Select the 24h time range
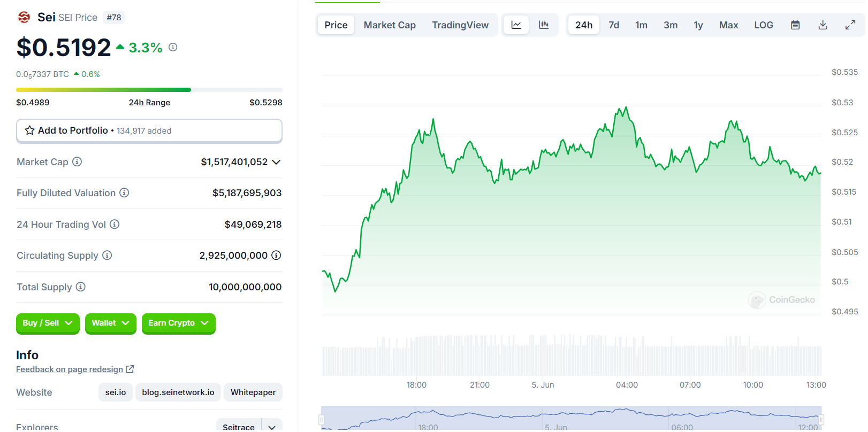This screenshot has width=868, height=432. pyautogui.click(x=584, y=25)
